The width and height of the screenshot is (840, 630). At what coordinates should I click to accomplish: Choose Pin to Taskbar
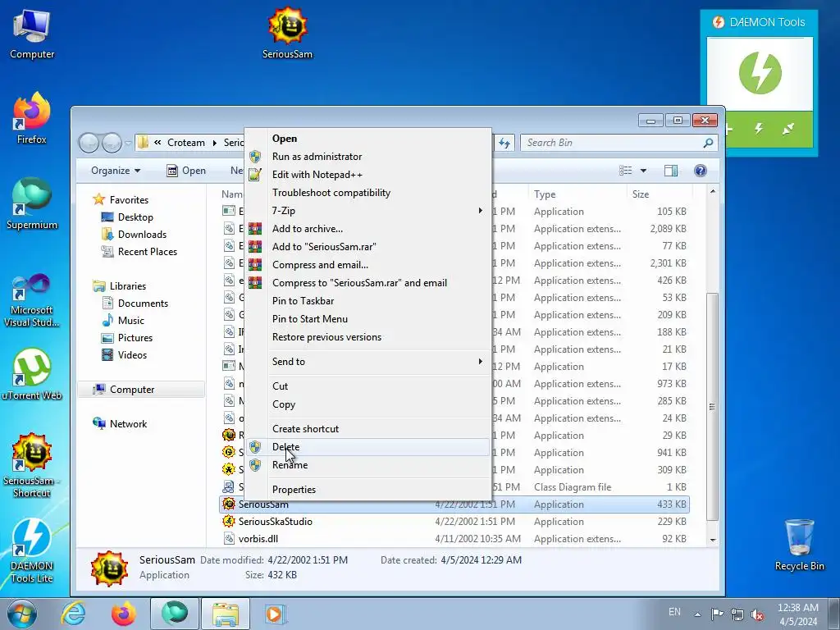(x=370, y=300)
